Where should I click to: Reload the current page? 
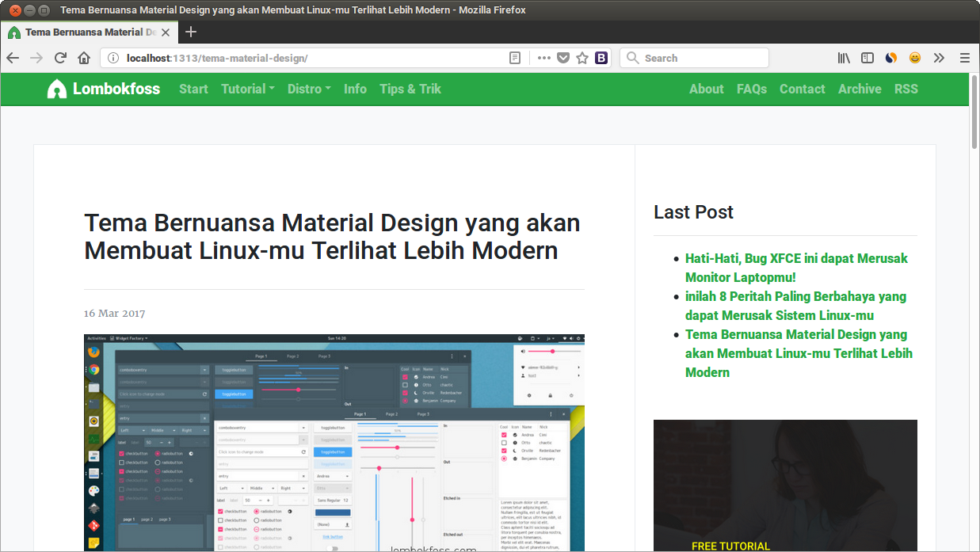click(x=60, y=57)
